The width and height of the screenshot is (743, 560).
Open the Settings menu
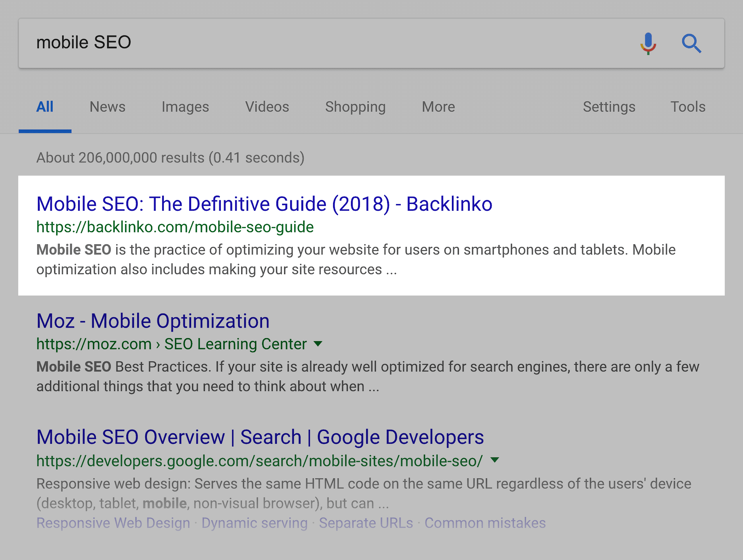point(607,106)
